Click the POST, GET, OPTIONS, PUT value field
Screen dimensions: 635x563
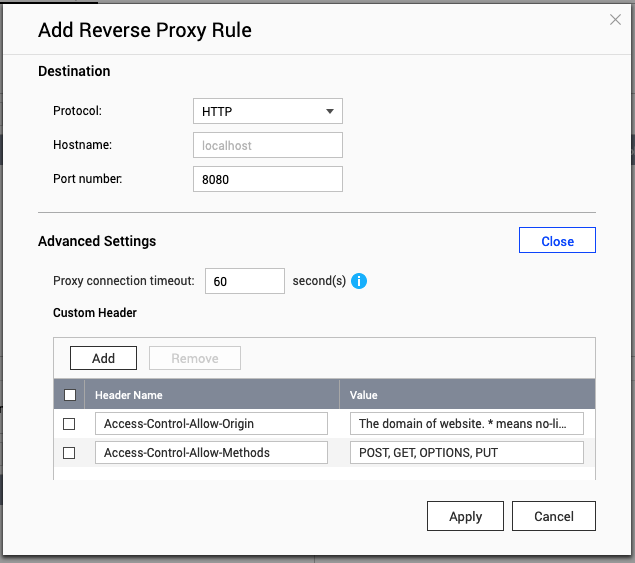467,453
